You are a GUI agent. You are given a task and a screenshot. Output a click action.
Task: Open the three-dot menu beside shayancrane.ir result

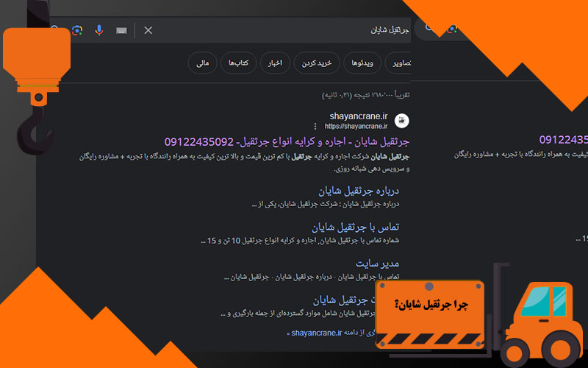point(315,126)
